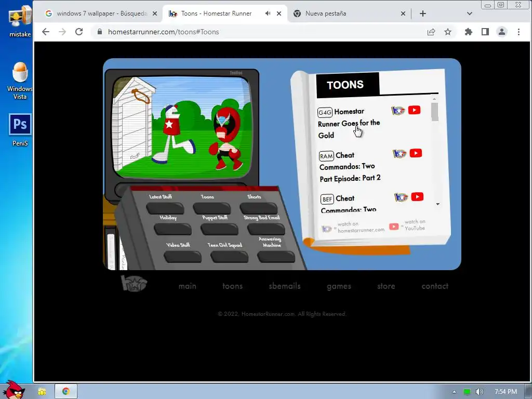Select the PeniS Photoshop desktop icon

20,130
